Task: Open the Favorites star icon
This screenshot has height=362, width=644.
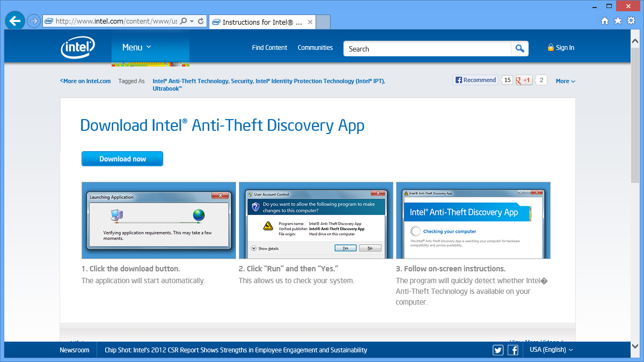Action: 618,21
